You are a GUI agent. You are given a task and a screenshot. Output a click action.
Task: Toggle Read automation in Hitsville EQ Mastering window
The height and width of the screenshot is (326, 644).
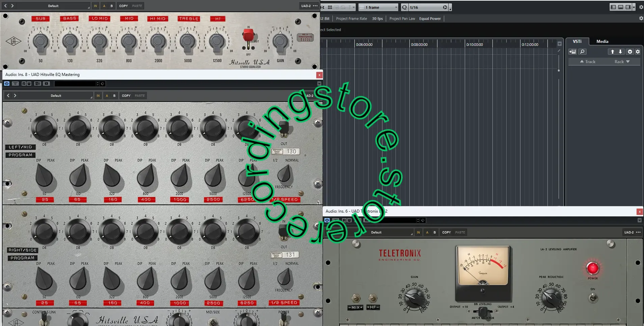point(24,83)
